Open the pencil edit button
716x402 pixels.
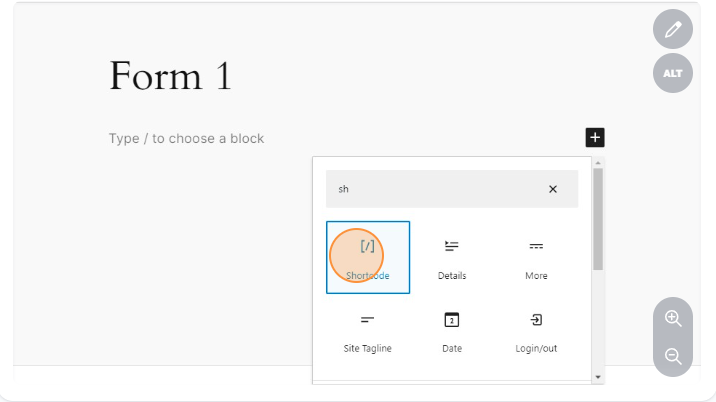[x=673, y=30]
